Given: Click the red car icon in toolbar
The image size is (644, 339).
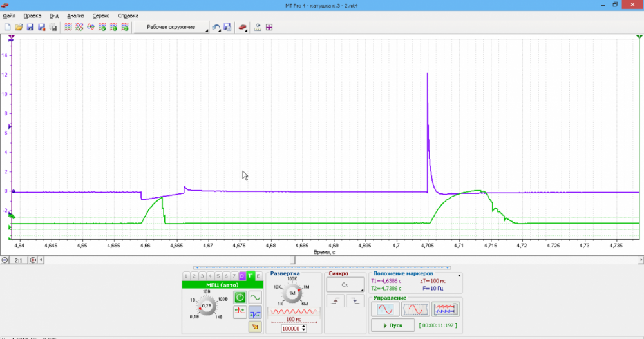Looking at the screenshot, I should pos(243,27).
